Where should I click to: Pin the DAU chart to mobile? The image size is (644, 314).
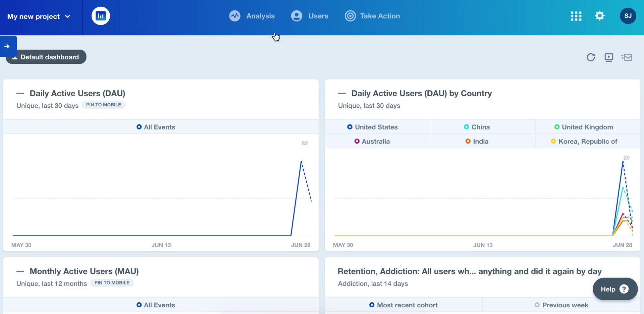104,105
